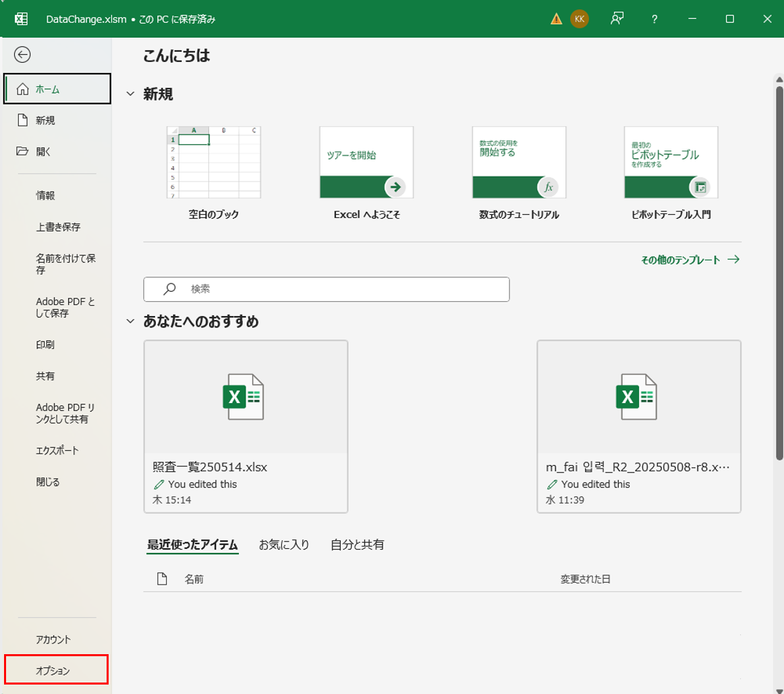Open the ピボットテーブル入門 template
The width and height of the screenshot is (784, 694).
(x=671, y=173)
